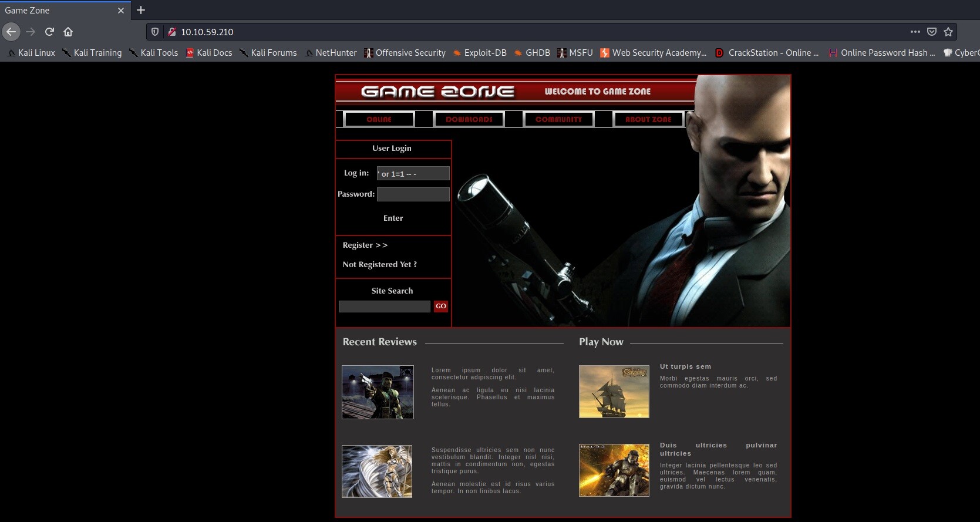Select the Online navigation tab
This screenshot has width=980, height=522.
coord(379,119)
